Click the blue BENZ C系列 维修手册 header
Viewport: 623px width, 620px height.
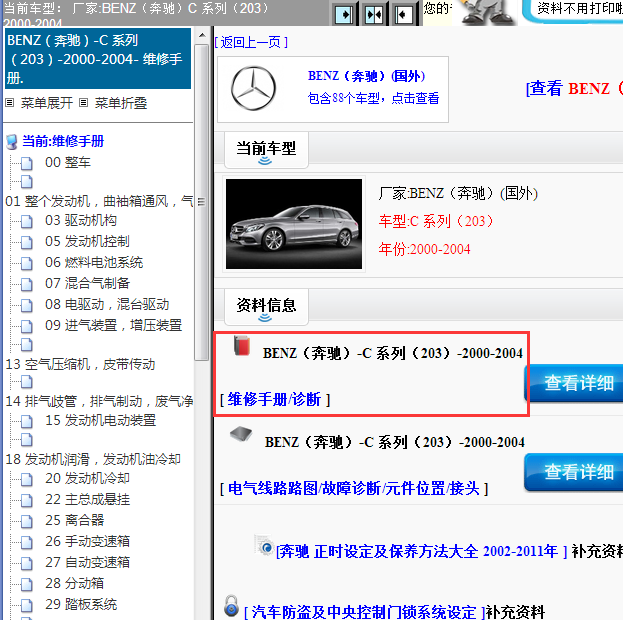98,59
